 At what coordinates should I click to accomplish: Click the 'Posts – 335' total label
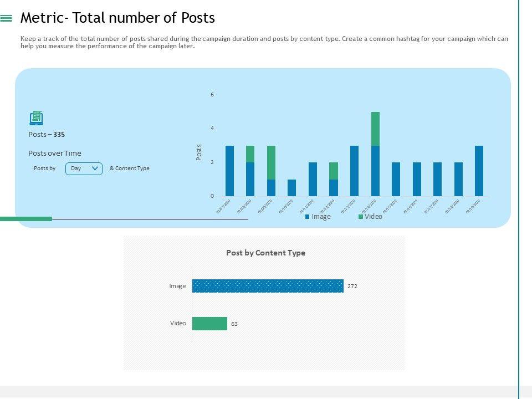(47, 135)
